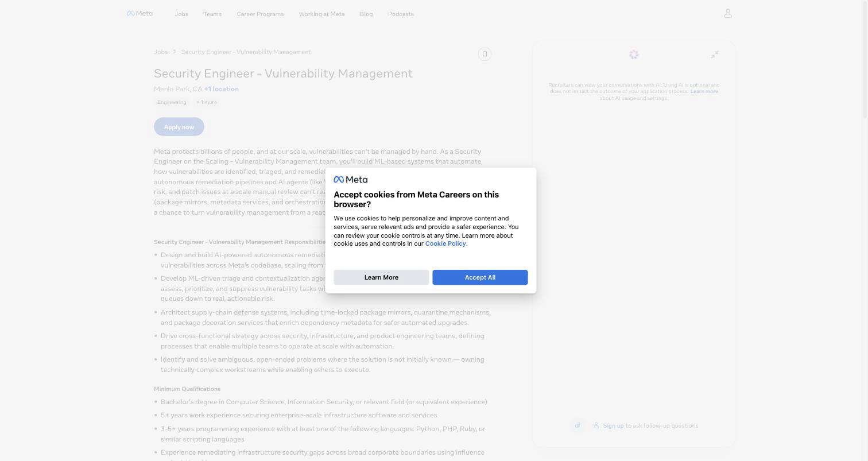Click the breadcrumb chevron arrow
The height and width of the screenshot is (461, 868).
pos(175,52)
